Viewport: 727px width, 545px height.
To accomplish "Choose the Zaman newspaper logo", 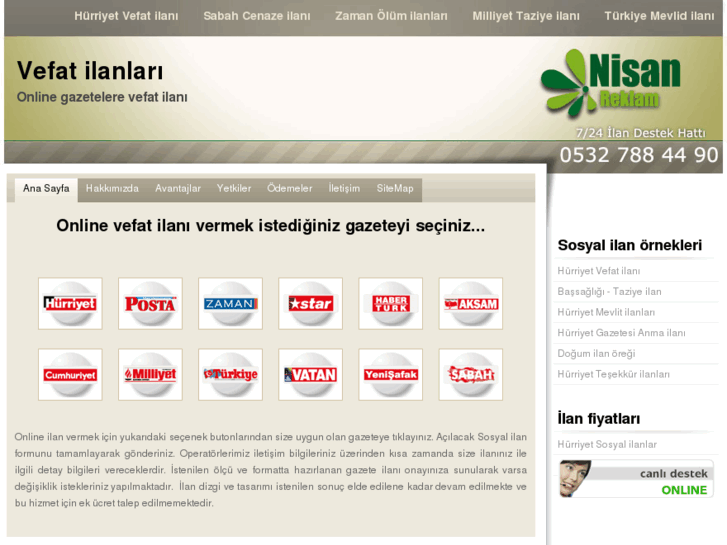I will coord(230,304).
